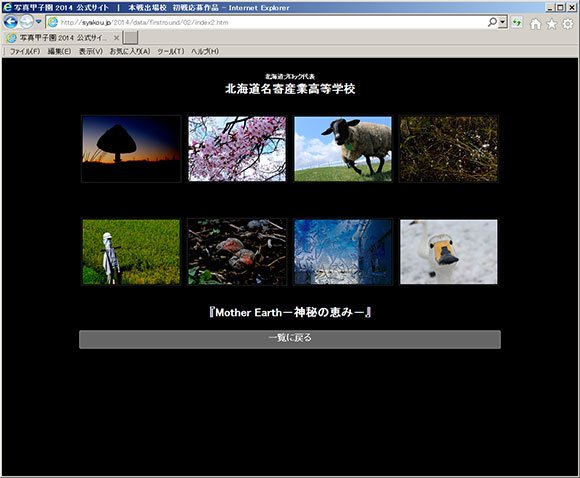The height and width of the screenshot is (478, 580).
Task: Open Favorites star icon
Action: click(x=552, y=24)
